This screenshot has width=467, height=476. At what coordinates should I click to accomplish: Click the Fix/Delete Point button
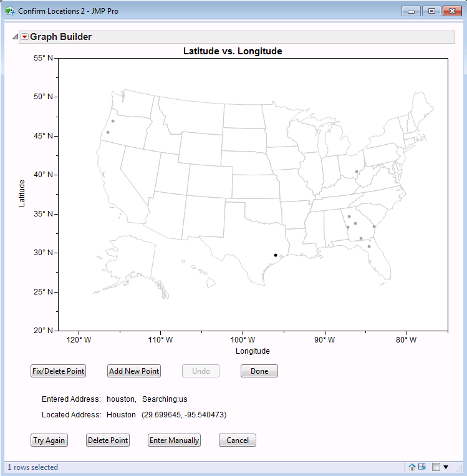point(58,371)
